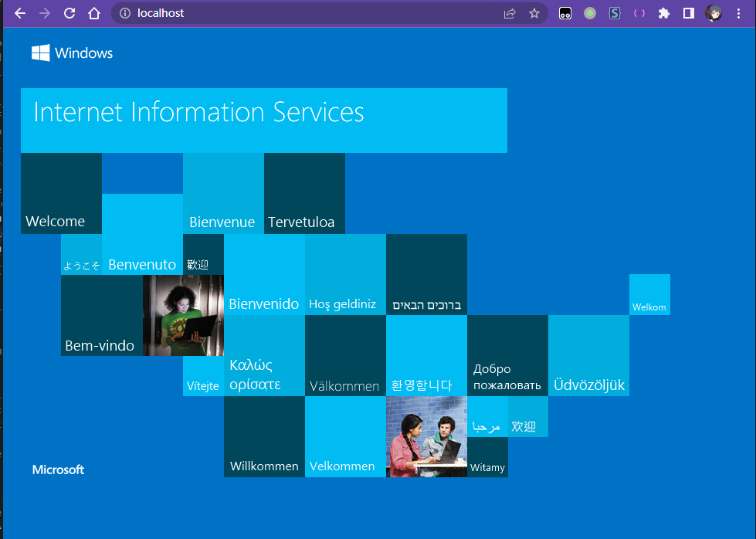756x539 pixels.
Task: Open the blue S extension
Action: coord(614,13)
